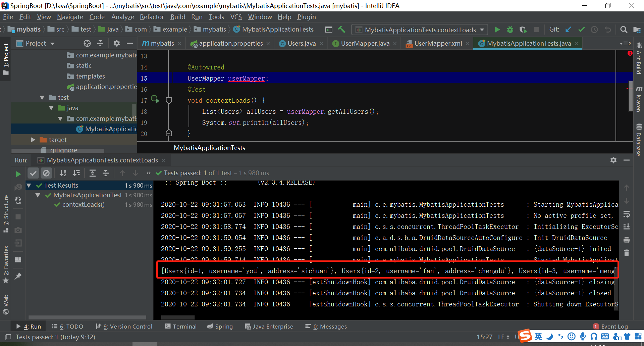Collapse the java folder under test

[x=51, y=108]
